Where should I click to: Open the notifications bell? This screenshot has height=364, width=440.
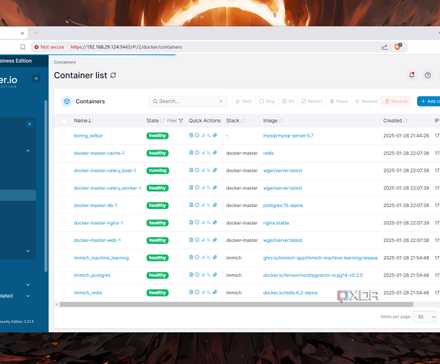(412, 75)
